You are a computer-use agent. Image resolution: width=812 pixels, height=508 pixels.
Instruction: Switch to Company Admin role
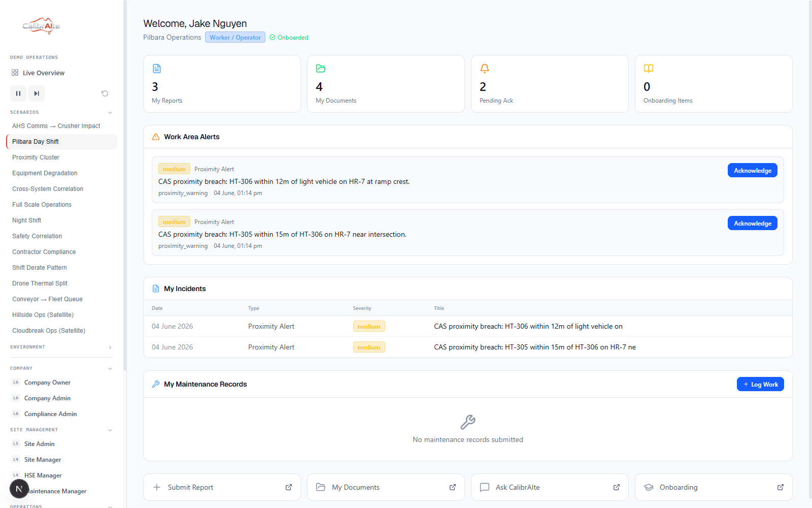tap(61, 398)
